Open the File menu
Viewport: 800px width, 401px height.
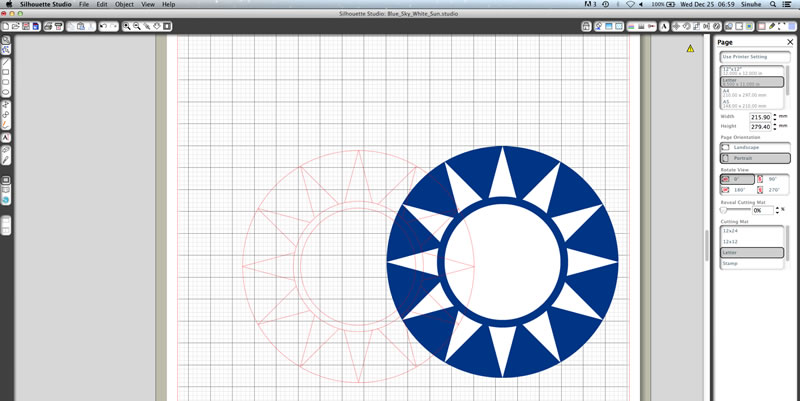[x=84, y=4]
